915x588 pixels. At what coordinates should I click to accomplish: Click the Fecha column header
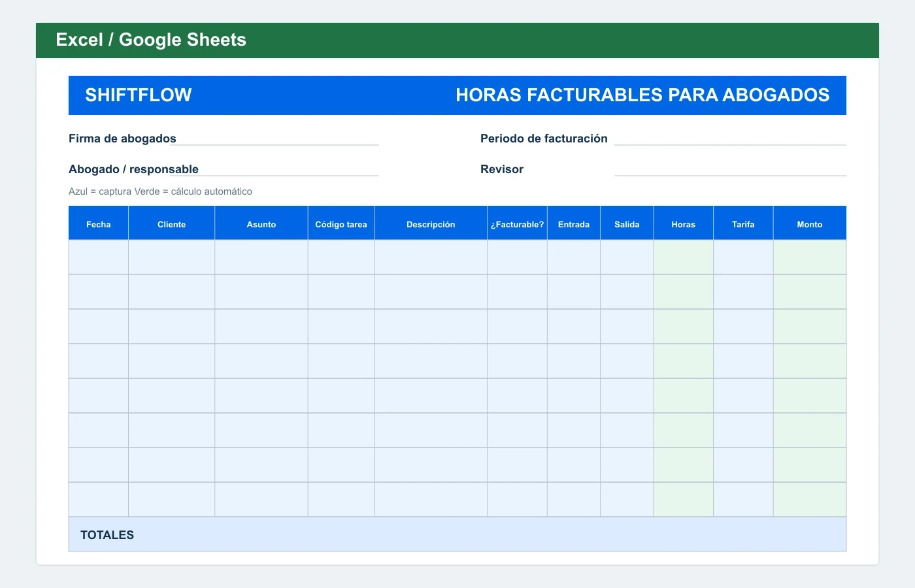99,224
